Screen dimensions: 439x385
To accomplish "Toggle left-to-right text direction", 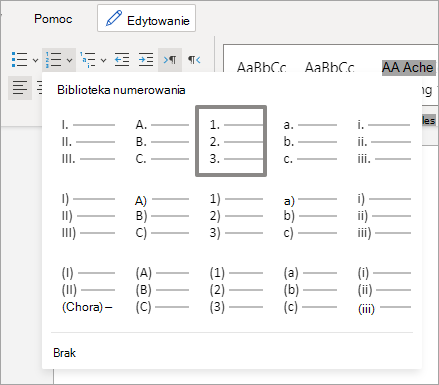I will pyautogui.click(x=170, y=60).
